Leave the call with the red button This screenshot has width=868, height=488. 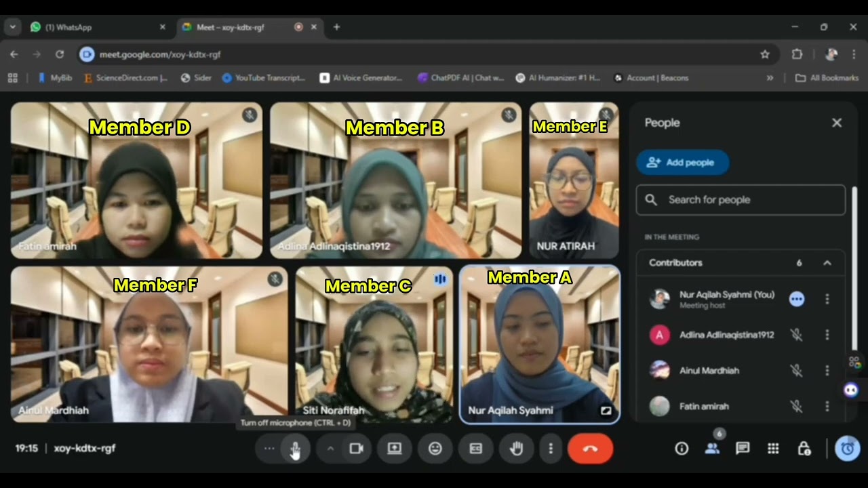click(x=591, y=449)
